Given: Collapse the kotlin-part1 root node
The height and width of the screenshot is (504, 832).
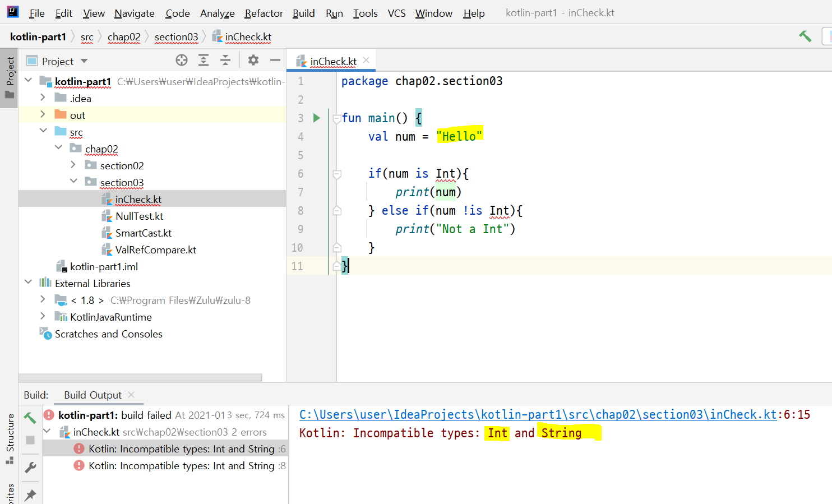Looking at the screenshot, I should tap(29, 80).
